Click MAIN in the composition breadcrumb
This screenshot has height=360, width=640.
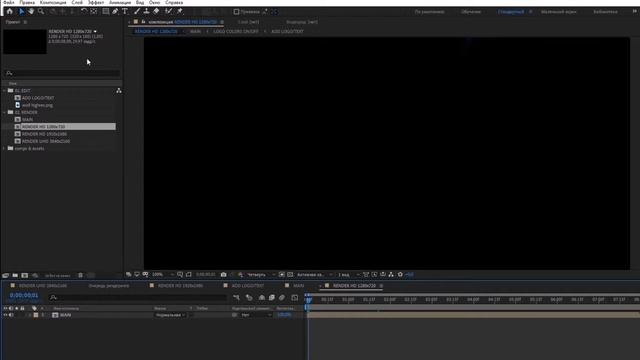(x=196, y=31)
